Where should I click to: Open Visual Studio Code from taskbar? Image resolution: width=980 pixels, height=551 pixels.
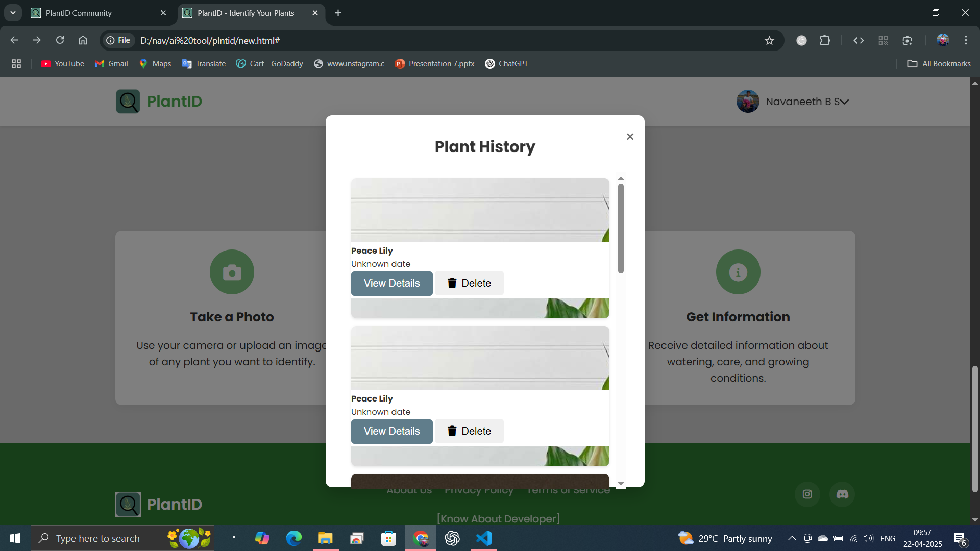point(483,538)
